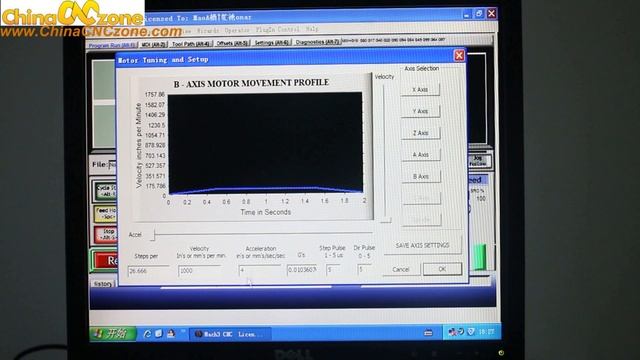
Task: Click the Accel slider handle
Action: coord(153,235)
